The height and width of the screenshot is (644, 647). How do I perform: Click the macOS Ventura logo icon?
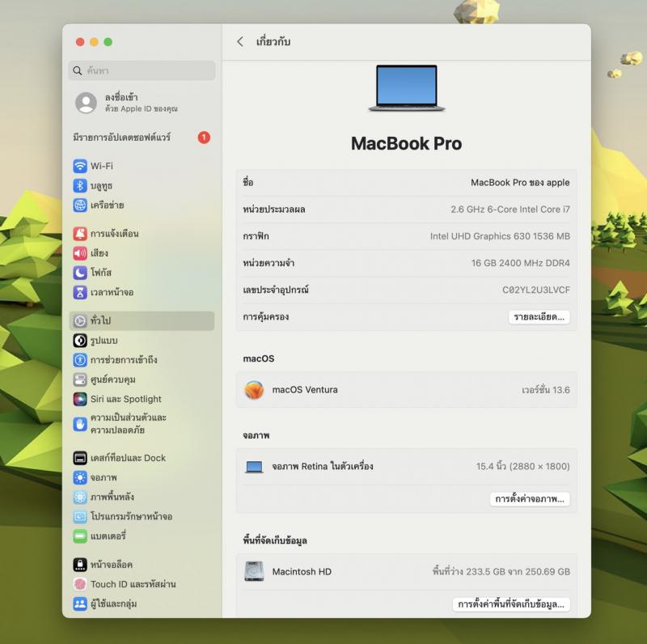pyautogui.click(x=254, y=390)
